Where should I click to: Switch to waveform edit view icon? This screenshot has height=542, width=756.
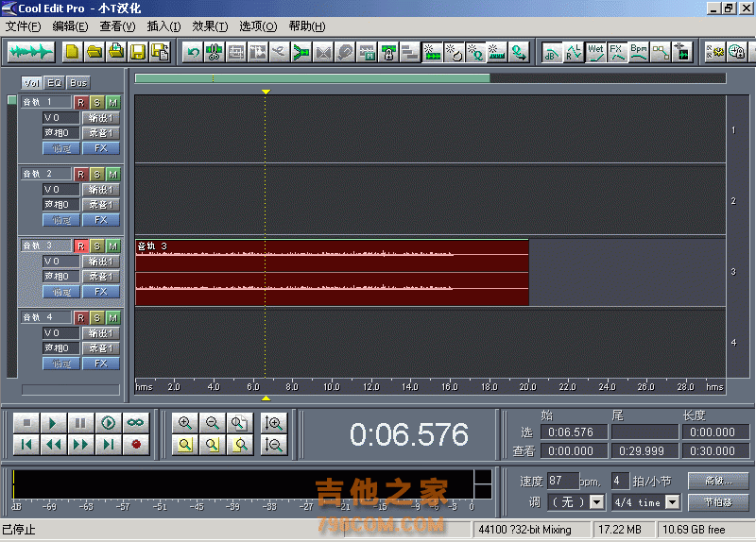point(31,52)
